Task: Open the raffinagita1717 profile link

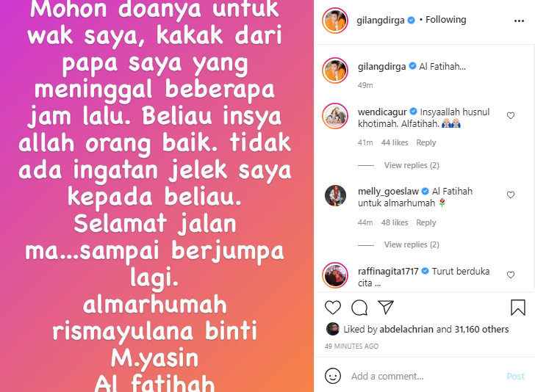Action: (x=388, y=272)
